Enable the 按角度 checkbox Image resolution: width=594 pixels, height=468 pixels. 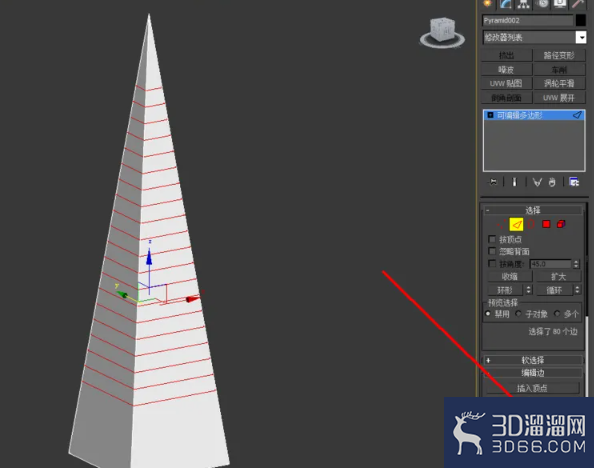click(x=492, y=263)
